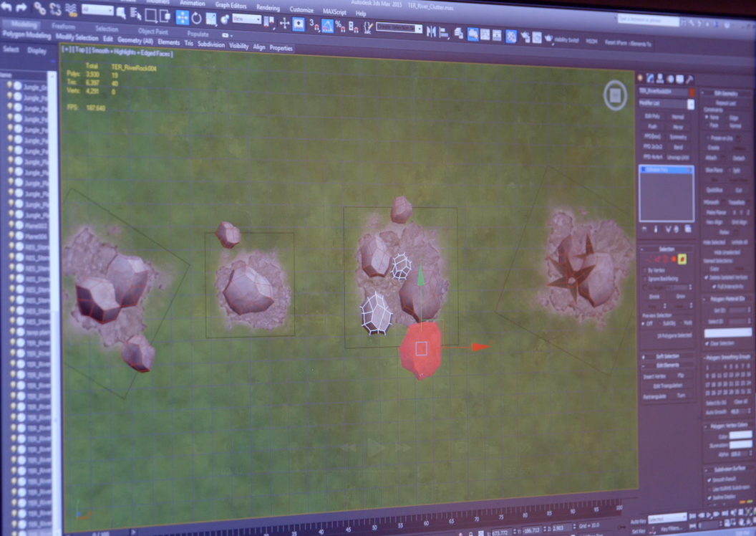Click the Color swatch under Vertex Colors
Screen dimensions: 756x536
coord(740,435)
